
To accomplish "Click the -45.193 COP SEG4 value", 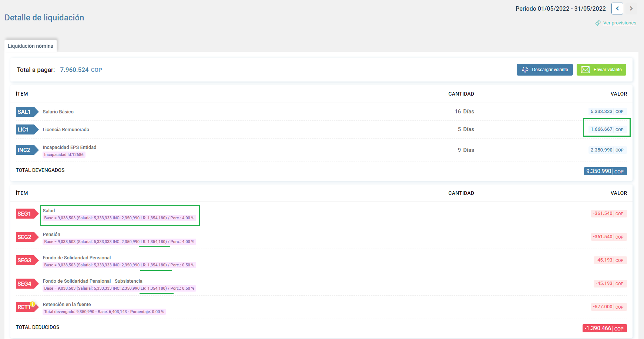I will (610, 283).
